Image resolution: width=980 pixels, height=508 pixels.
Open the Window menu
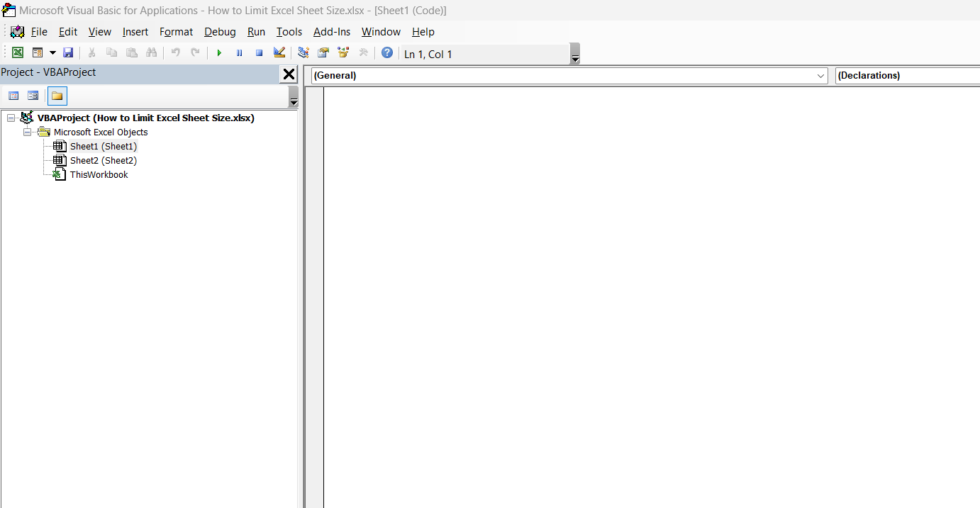click(x=381, y=32)
